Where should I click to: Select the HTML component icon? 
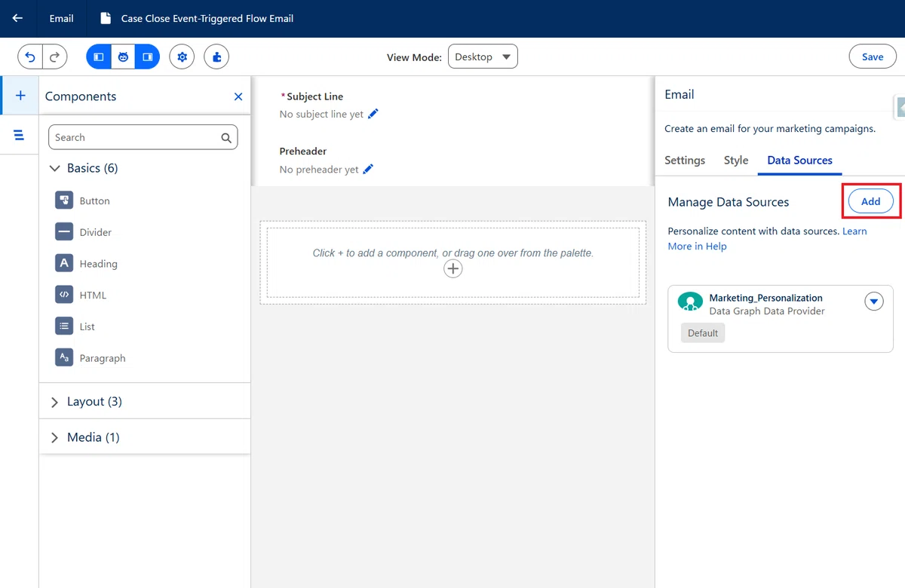coord(64,295)
